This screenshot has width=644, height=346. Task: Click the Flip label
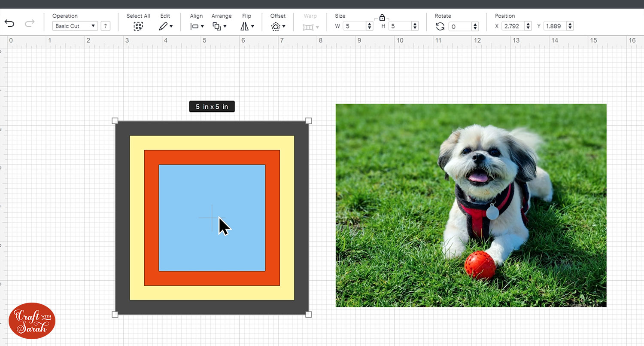click(246, 16)
